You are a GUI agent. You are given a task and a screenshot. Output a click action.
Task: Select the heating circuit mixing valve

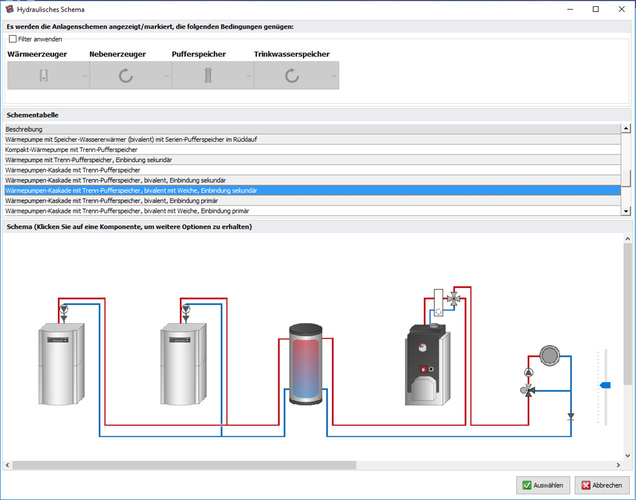pos(528,391)
